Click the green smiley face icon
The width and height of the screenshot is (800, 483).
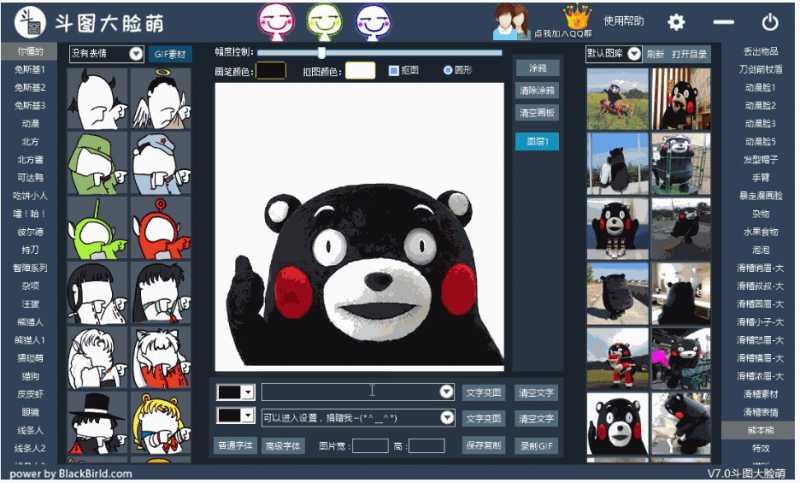pos(323,20)
